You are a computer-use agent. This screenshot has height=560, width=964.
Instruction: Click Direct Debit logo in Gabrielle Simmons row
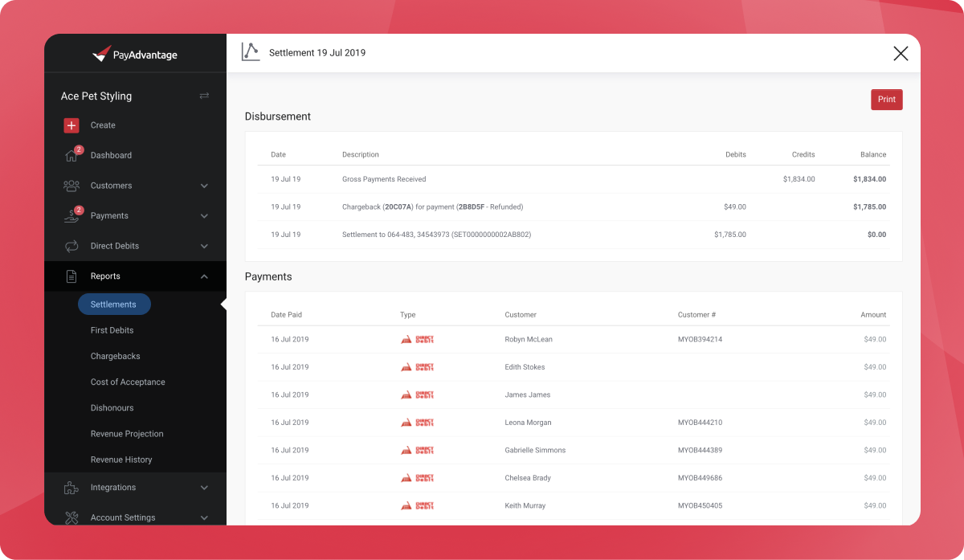(417, 450)
